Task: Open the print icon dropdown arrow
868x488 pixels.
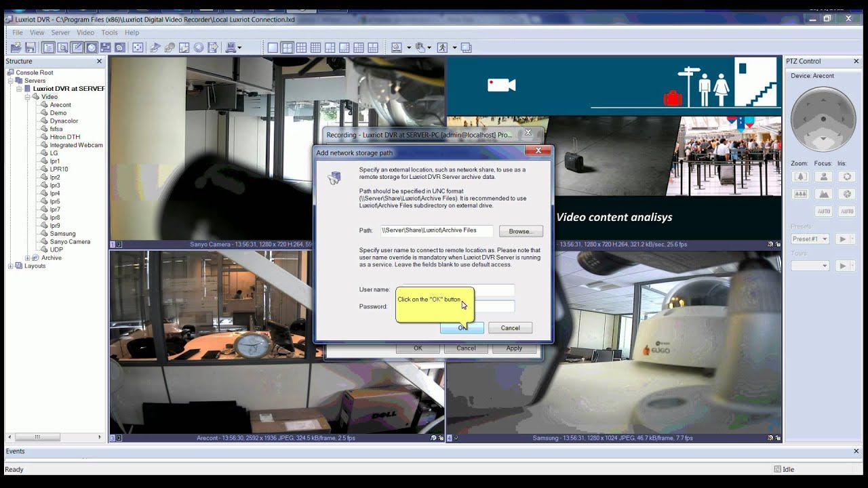Action: pos(239,47)
